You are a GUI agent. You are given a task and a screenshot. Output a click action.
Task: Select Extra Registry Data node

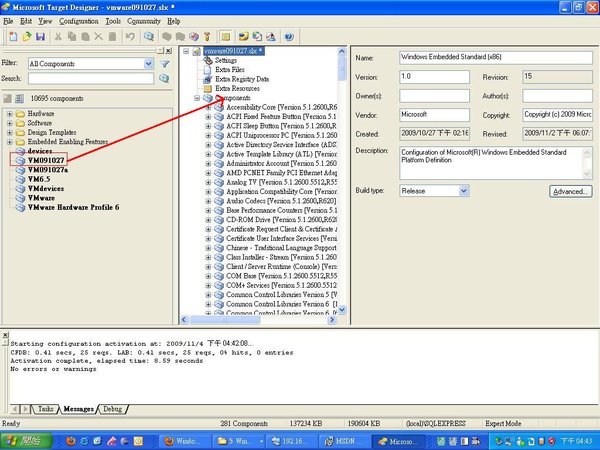click(x=242, y=79)
